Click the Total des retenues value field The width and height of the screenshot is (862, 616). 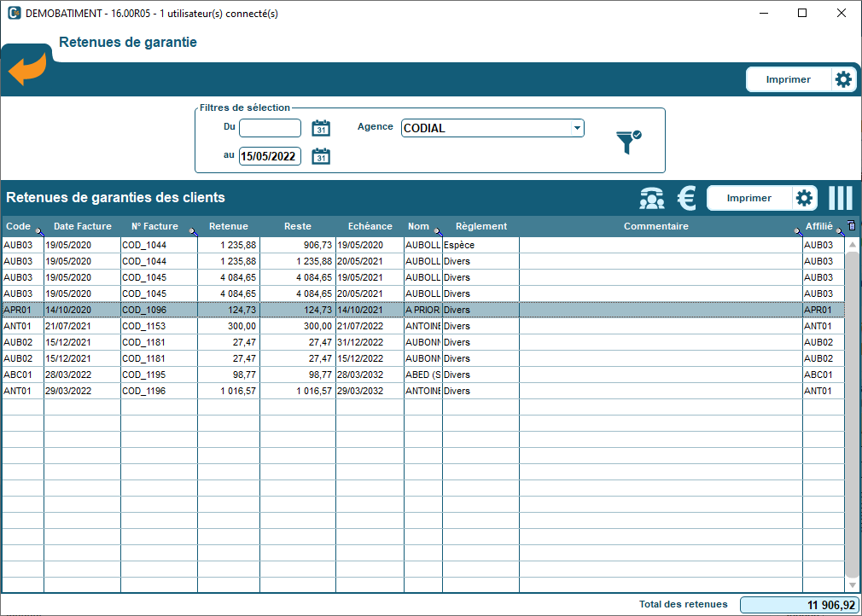coord(800,605)
